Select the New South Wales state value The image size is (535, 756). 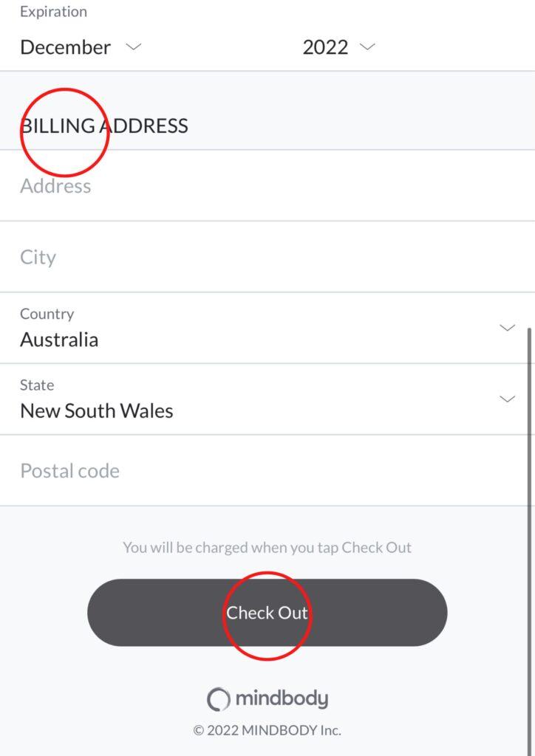[x=97, y=411]
